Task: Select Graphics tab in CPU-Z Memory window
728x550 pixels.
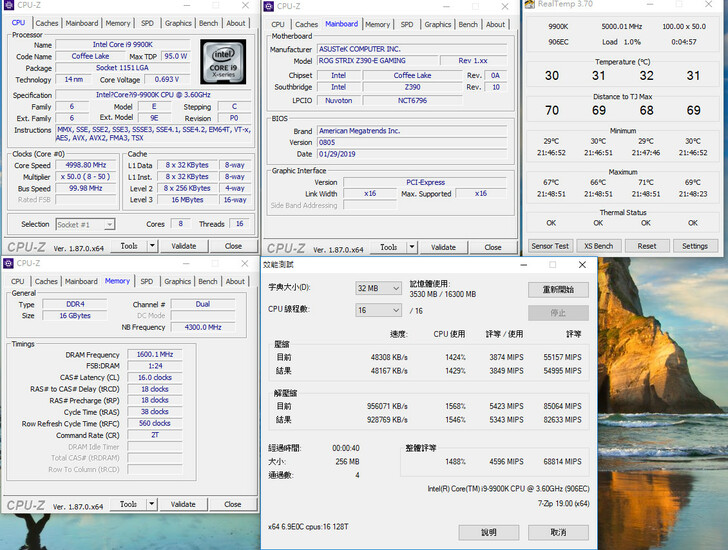Action: (x=178, y=282)
